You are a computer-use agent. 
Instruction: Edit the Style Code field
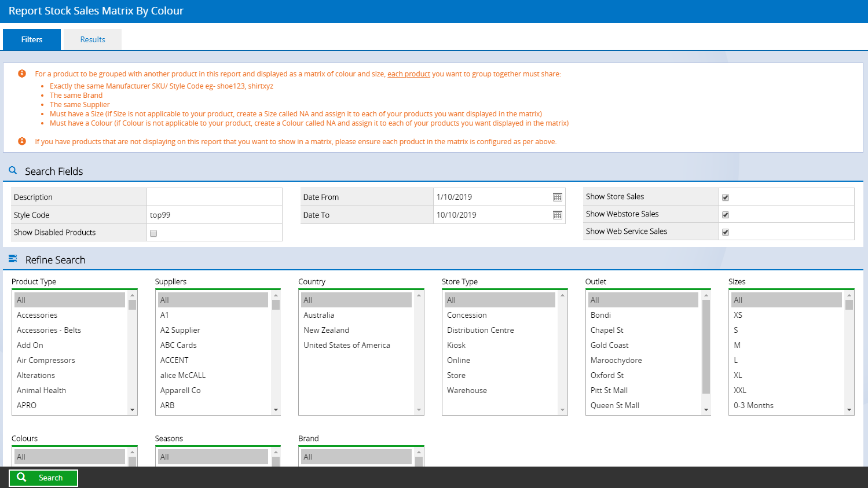pyautogui.click(x=214, y=215)
